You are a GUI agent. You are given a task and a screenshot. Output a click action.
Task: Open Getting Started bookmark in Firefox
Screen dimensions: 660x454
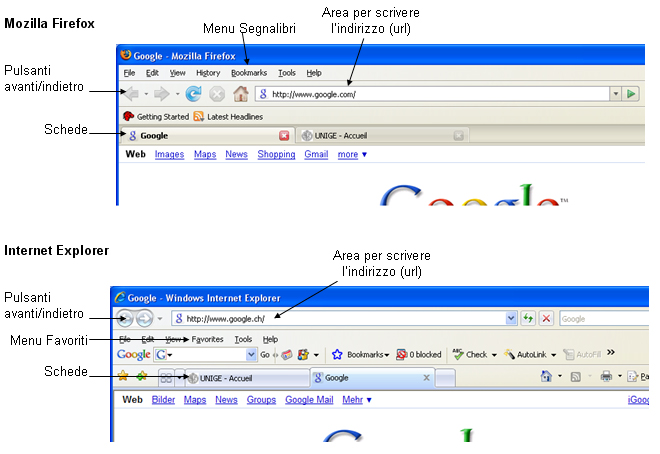point(156,117)
